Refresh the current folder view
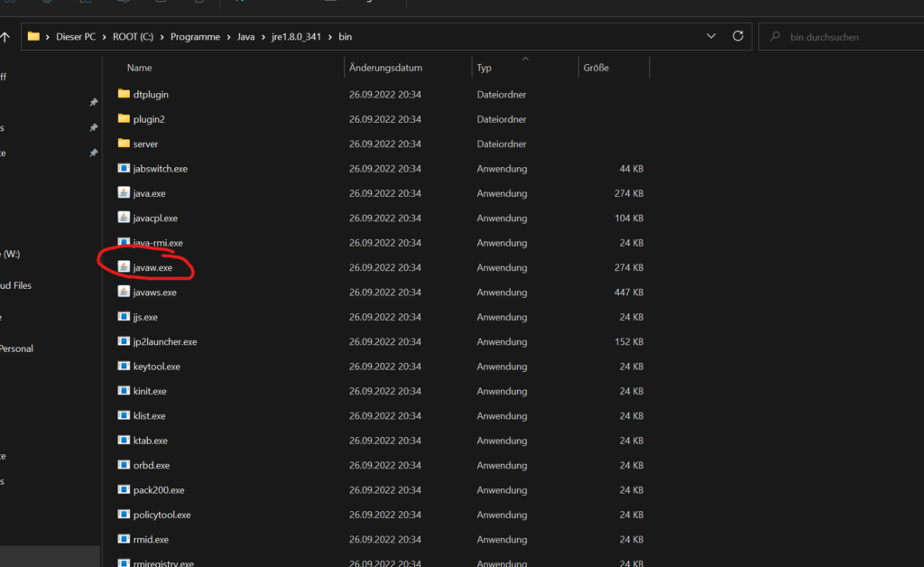 coord(738,37)
